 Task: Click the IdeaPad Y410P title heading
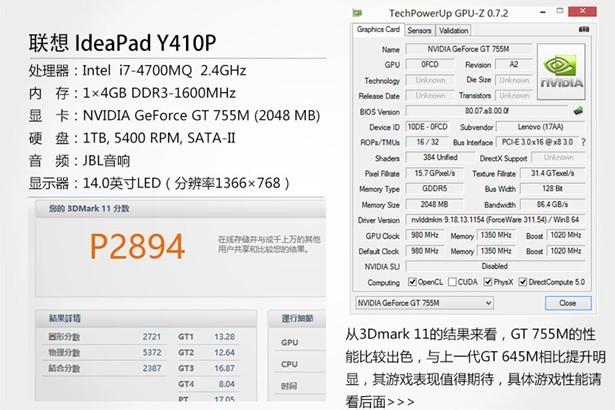122,42
